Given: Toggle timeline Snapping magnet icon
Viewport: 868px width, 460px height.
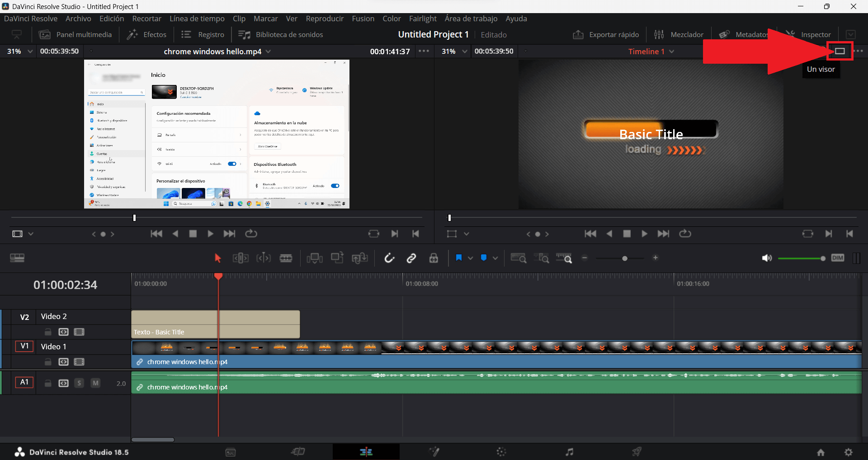Looking at the screenshot, I should coord(389,258).
